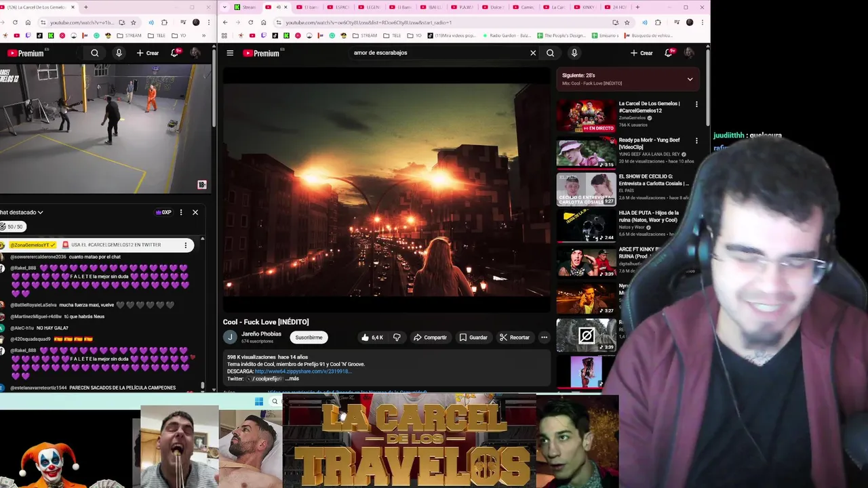The width and height of the screenshot is (868, 488).
Task: Click the 0XP points badge in chat header
Action: coord(163,212)
